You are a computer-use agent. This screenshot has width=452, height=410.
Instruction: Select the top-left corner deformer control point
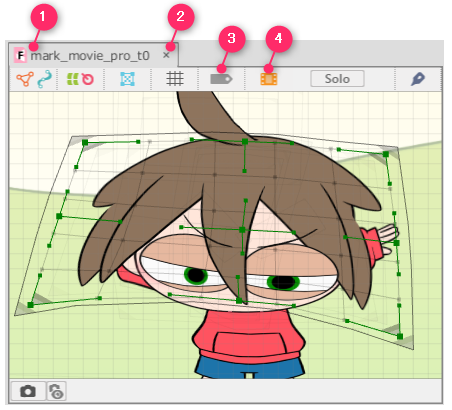coord(85,143)
